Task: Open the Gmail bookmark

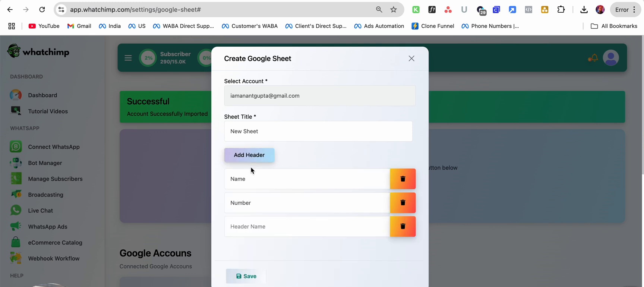Action: click(x=79, y=26)
